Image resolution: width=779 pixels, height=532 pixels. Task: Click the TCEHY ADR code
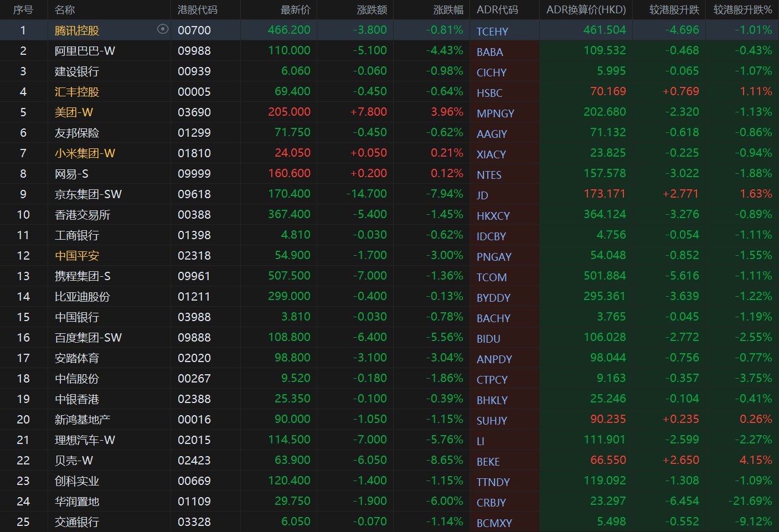click(x=492, y=32)
